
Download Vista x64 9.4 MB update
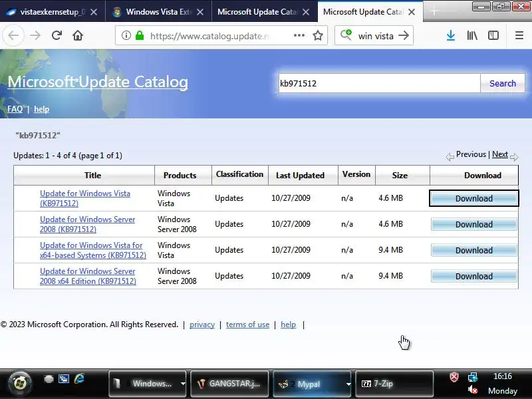click(474, 250)
